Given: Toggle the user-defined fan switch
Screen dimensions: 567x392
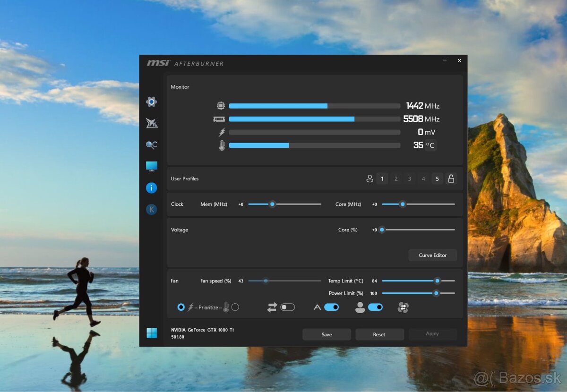Looking at the screenshot, I should pyautogui.click(x=375, y=307).
